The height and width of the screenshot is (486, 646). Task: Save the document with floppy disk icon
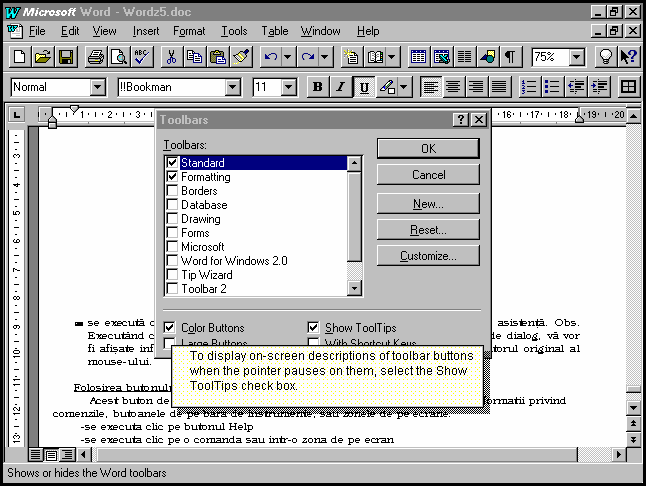(66, 57)
